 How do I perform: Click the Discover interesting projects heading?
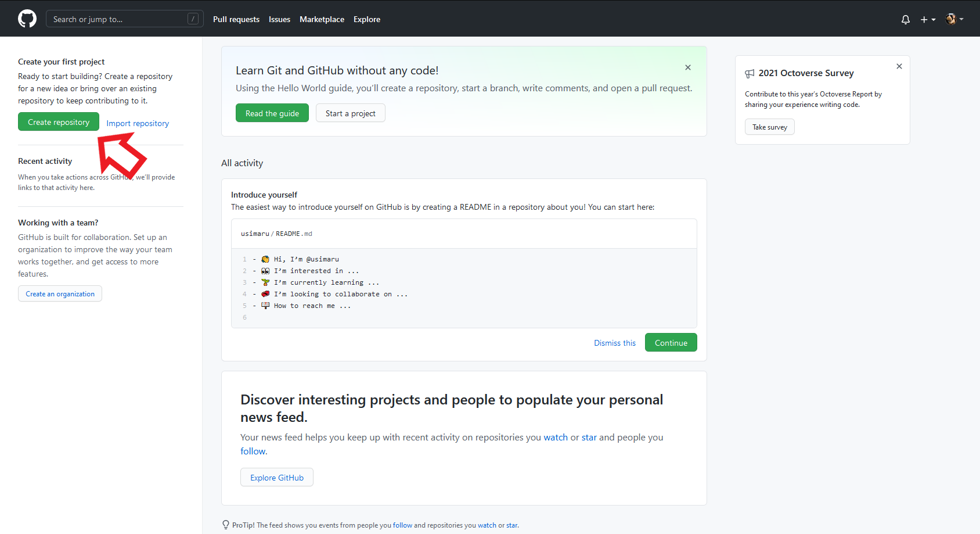452,408
